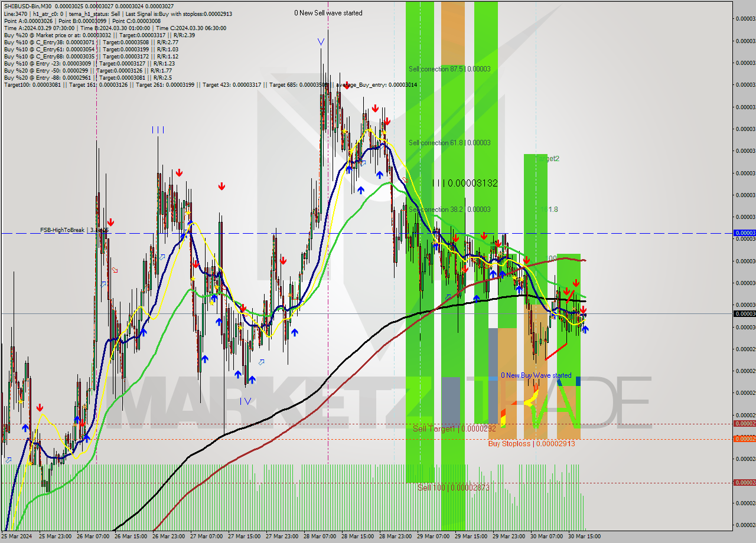Select the 'Line:3470' status text line
The width and height of the screenshot is (756, 543).
(118, 13)
